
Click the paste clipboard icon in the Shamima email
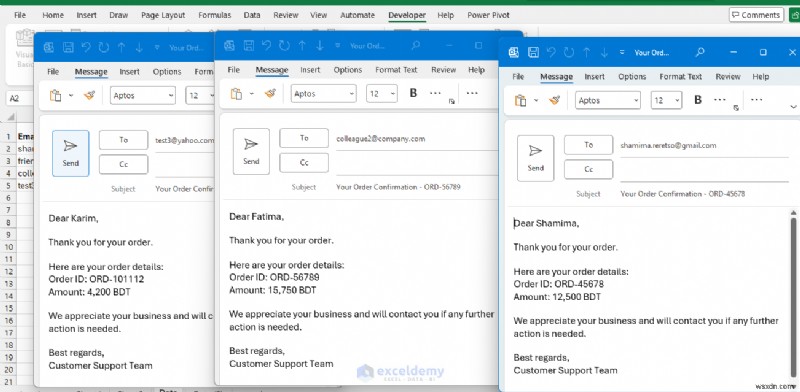click(520, 101)
